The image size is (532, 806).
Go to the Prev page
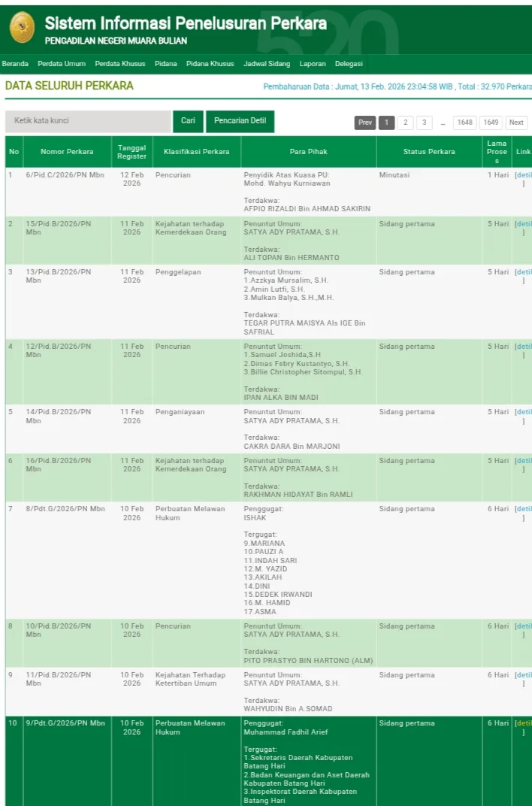coord(366,123)
